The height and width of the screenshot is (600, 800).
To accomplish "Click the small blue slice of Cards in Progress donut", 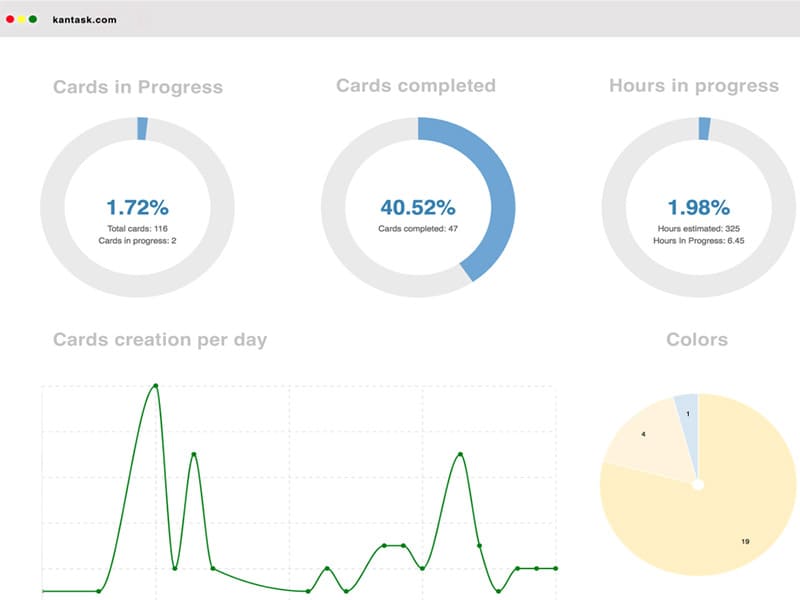I will [x=142, y=129].
